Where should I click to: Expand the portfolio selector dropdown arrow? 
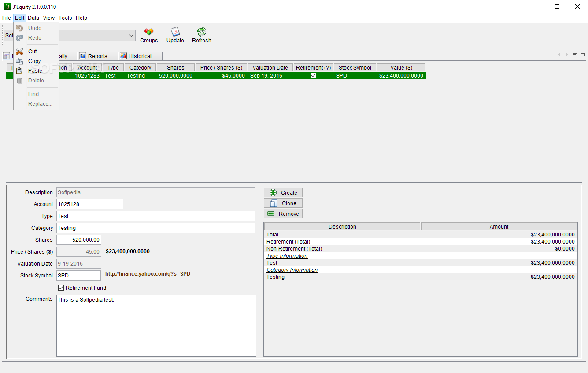tap(131, 35)
